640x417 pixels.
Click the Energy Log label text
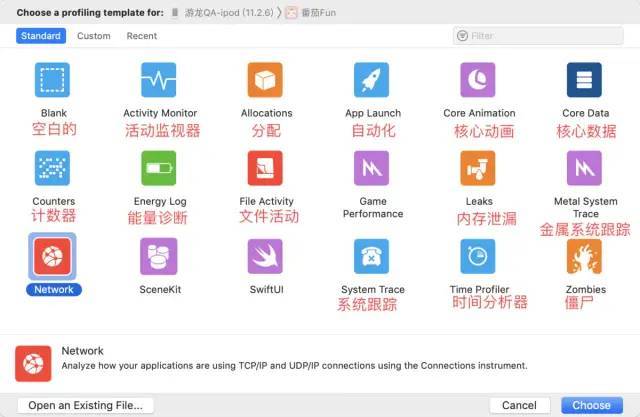160,202
